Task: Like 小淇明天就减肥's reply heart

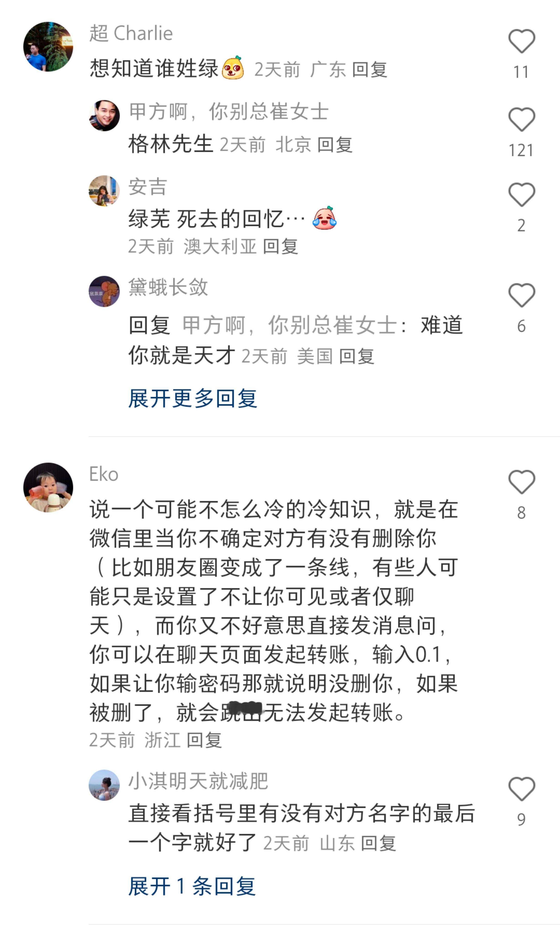Action: [521, 789]
